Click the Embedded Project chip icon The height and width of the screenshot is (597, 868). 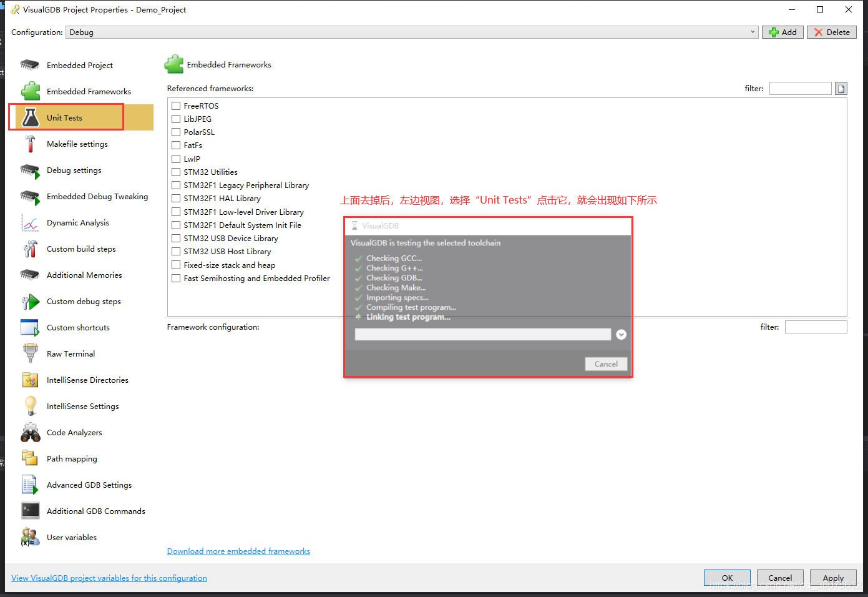(x=30, y=65)
